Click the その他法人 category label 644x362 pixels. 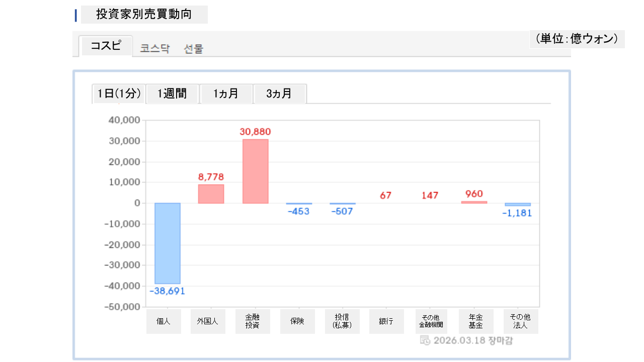pyautogui.click(x=521, y=321)
